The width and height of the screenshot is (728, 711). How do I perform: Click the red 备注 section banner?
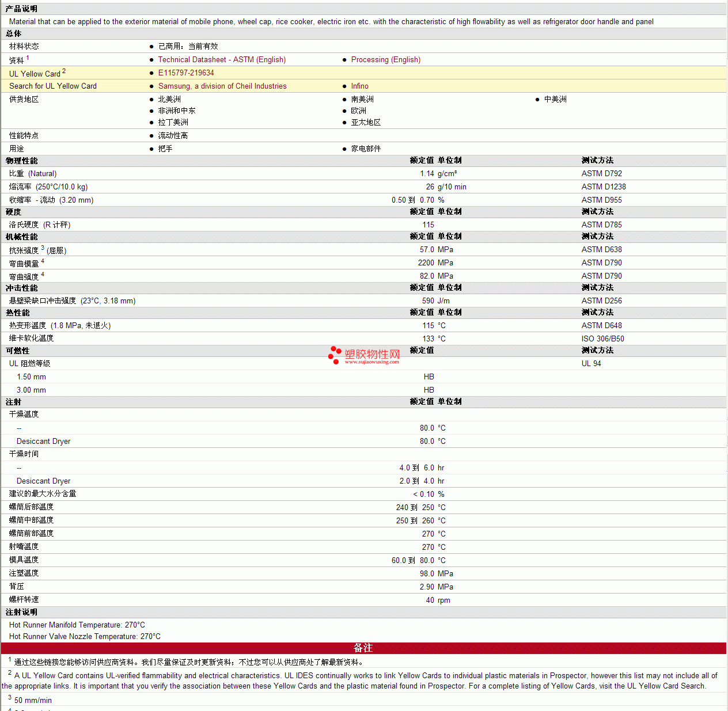(363, 648)
